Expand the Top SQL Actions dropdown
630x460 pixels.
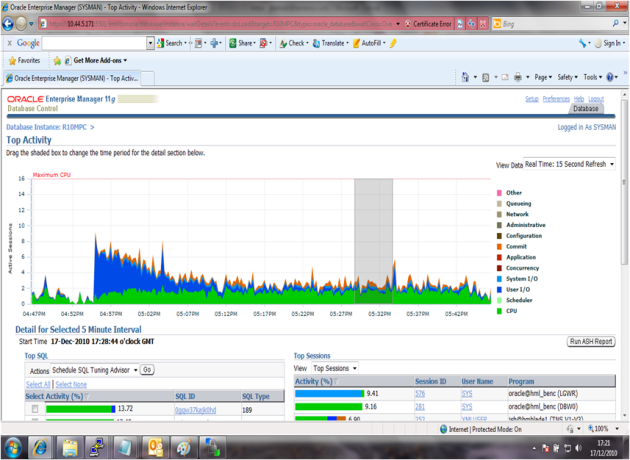point(94,369)
